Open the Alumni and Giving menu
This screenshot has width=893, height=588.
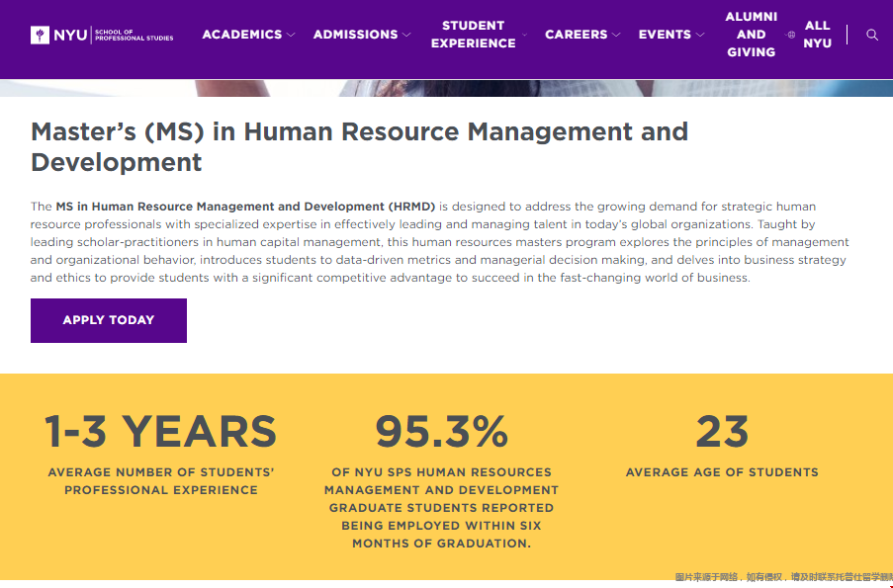[752, 35]
